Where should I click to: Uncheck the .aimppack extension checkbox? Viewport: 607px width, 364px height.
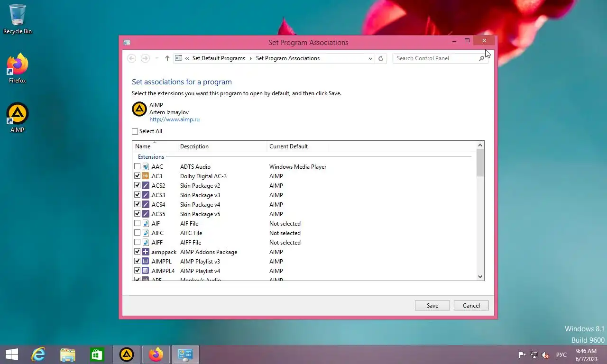click(138, 252)
